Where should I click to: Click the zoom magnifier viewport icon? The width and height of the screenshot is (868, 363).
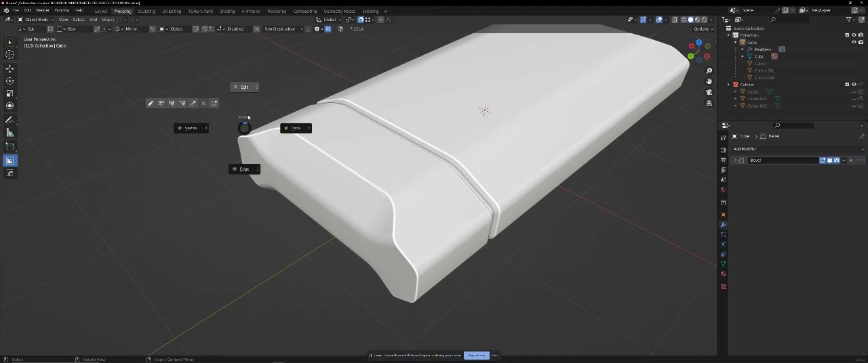tap(709, 71)
